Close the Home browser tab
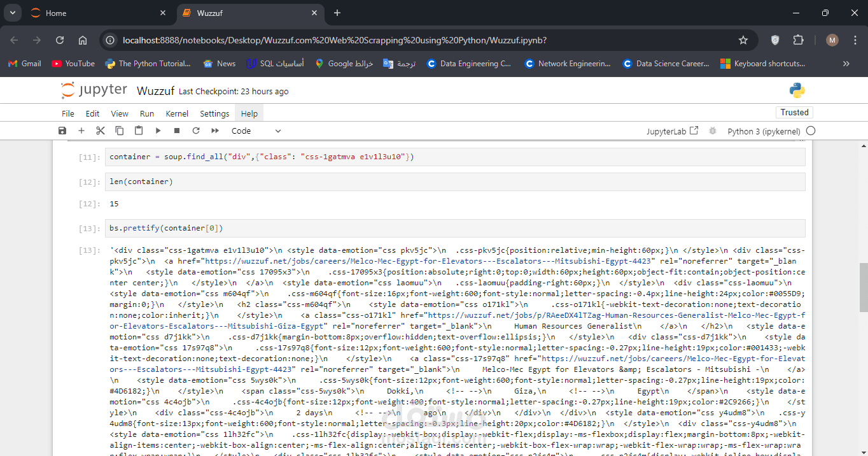868x456 pixels. coord(163,13)
